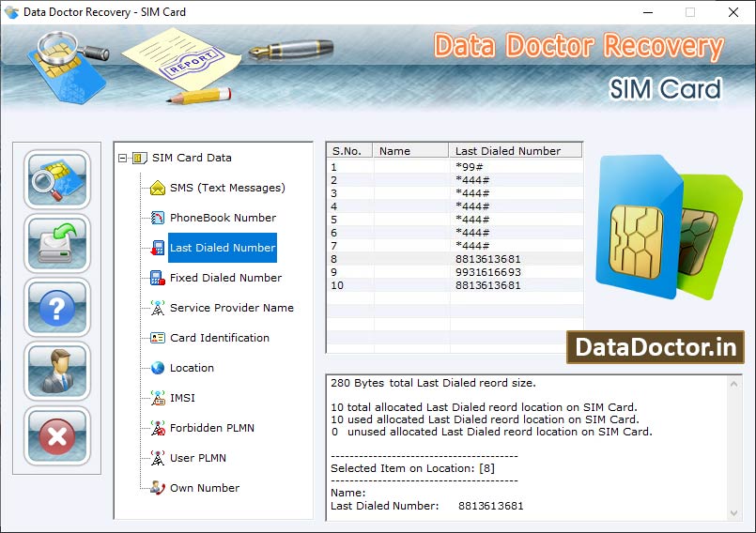Click details pane scroll up arrow
756x533 pixels.
pos(733,384)
